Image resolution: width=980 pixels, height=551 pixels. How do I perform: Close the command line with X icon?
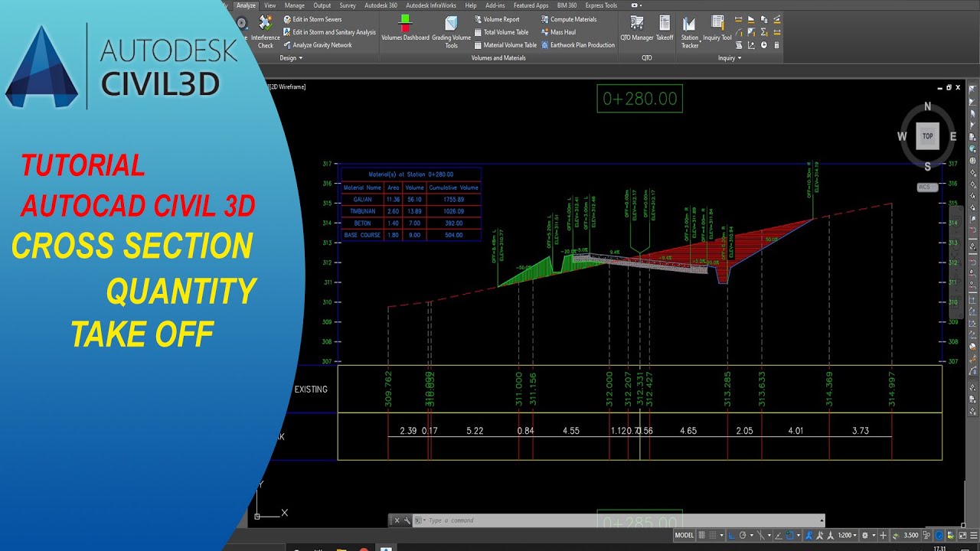(x=397, y=520)
